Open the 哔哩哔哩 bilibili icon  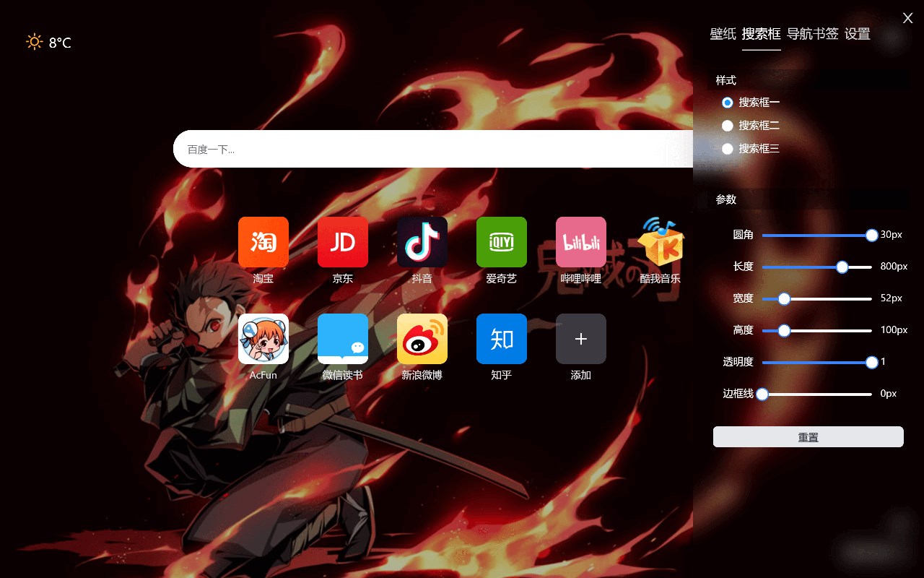581,242
